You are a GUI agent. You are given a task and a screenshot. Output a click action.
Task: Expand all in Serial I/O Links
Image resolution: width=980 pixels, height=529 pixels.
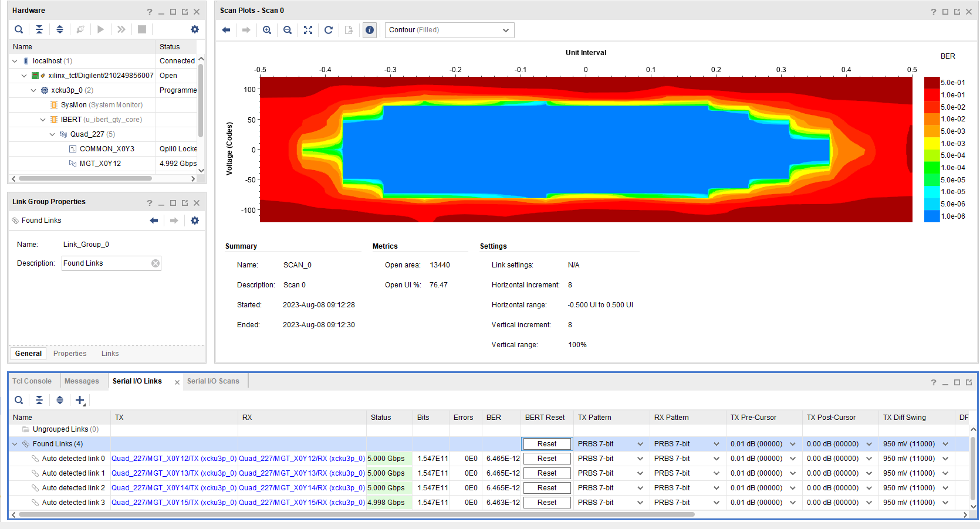coord(60,400)
